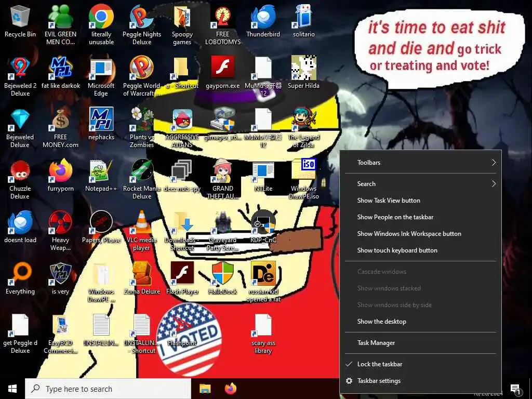This screenshot has width=532, height=399.
Task: Select the deez nuts spy icon
Action: pos(182,170)
